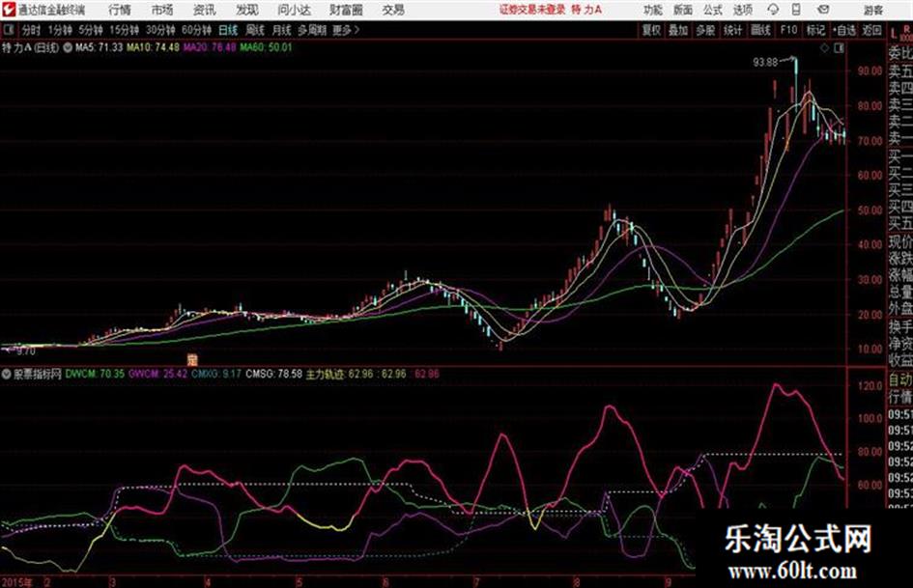This screenshot has width=913, height=588.
Task: Switch to the 多周期 multi-period tab
Action: (312, 30)
